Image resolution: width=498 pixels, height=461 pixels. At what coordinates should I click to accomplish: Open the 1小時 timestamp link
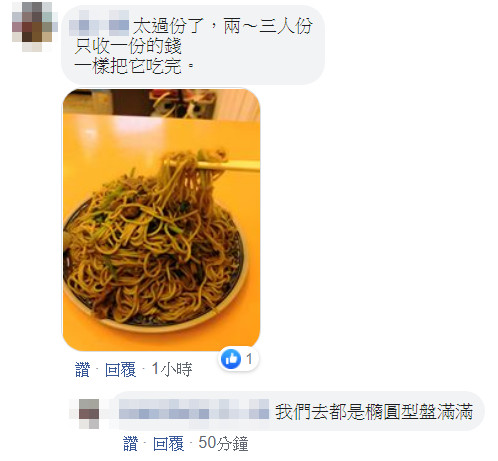[x=172, y=369]
